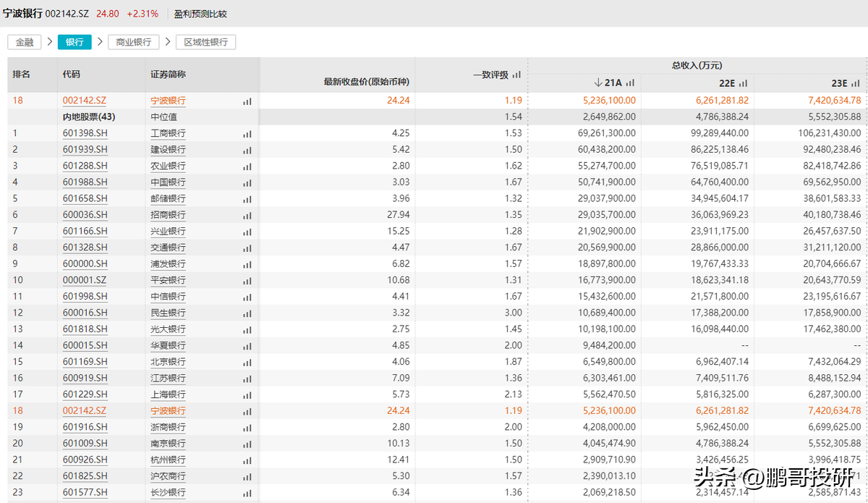
Task: Click the chart icon next to 21A
Action: pyautogui.click(x=630, y=83)
